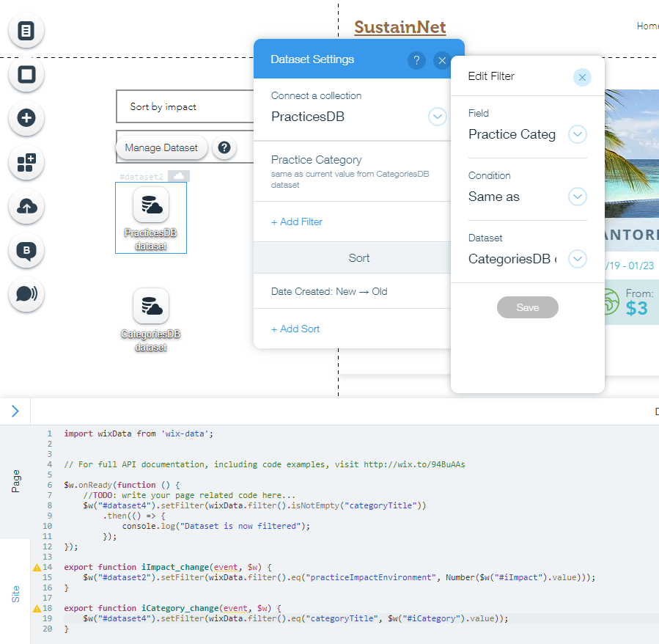Viewport: 659px width, 644px height.
Task: Click the $3 price text on card
Action: click(636, 308)
